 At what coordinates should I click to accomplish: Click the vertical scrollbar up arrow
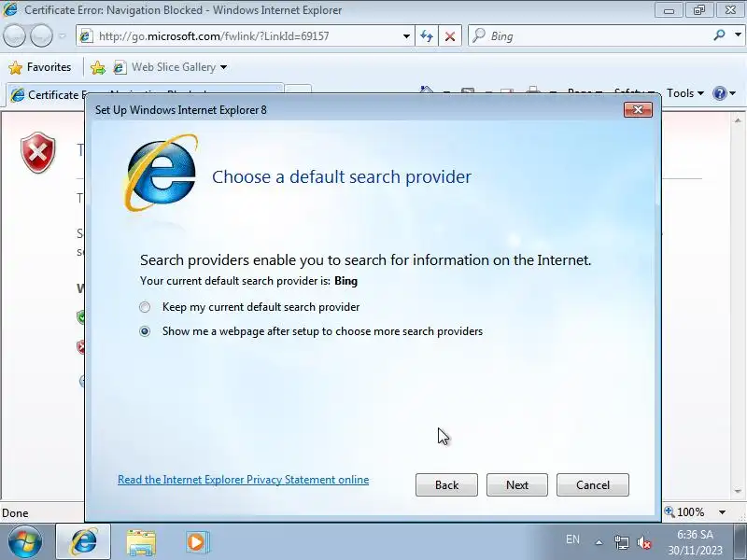point(738,120)
